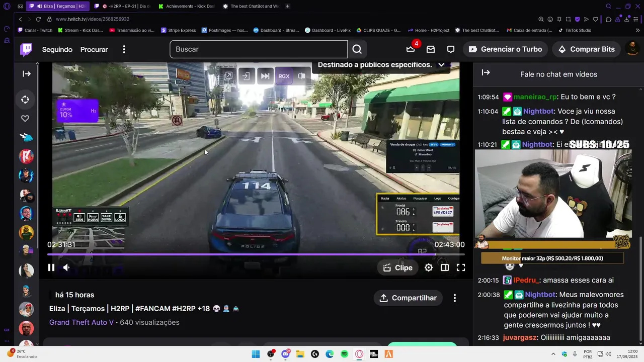Click the search magnifier button
The width and height of the screenshot is (644, 362).
(357, 49)
